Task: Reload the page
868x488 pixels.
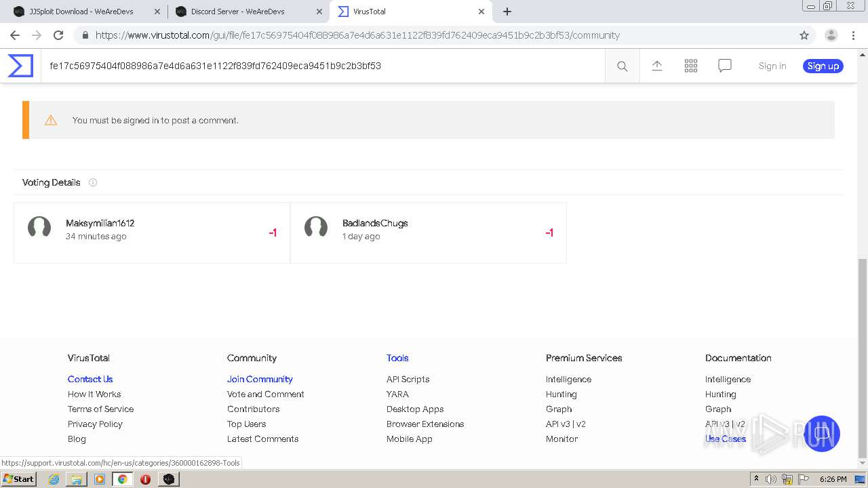Action: tap(58, 35)
